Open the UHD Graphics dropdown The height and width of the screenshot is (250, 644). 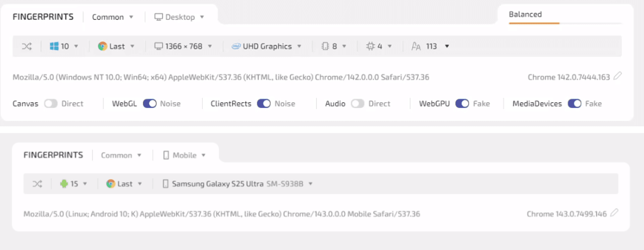point(267,46)
